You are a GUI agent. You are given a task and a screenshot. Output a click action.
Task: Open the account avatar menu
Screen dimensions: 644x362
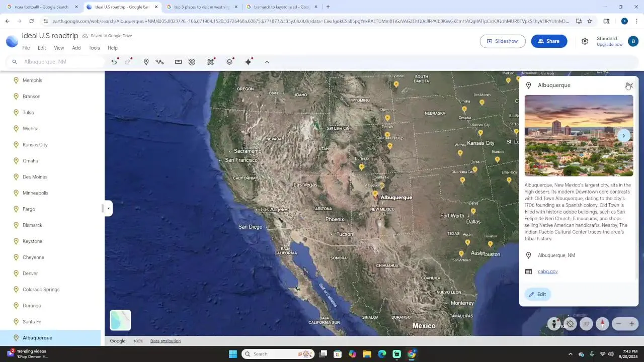633,41
